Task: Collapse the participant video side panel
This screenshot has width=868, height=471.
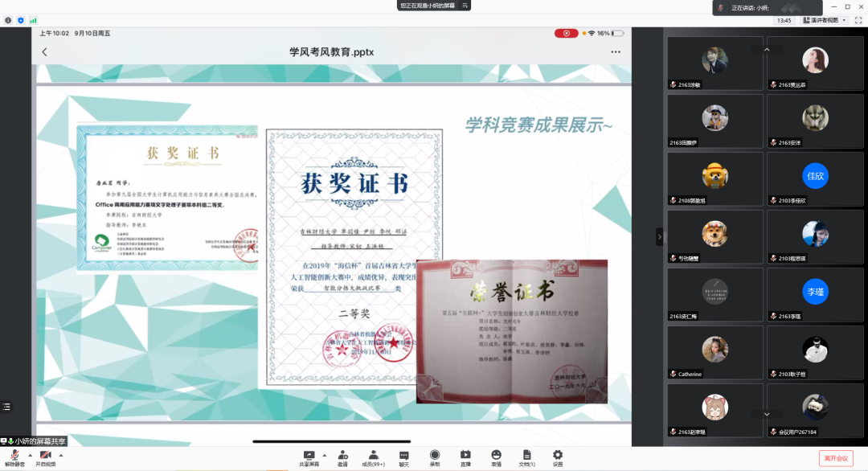Action: 660,237
